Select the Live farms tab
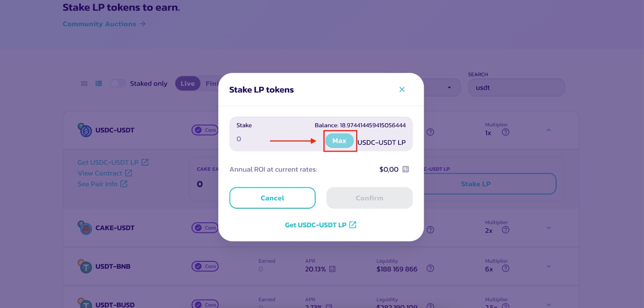644x308 pixels. 188,84
